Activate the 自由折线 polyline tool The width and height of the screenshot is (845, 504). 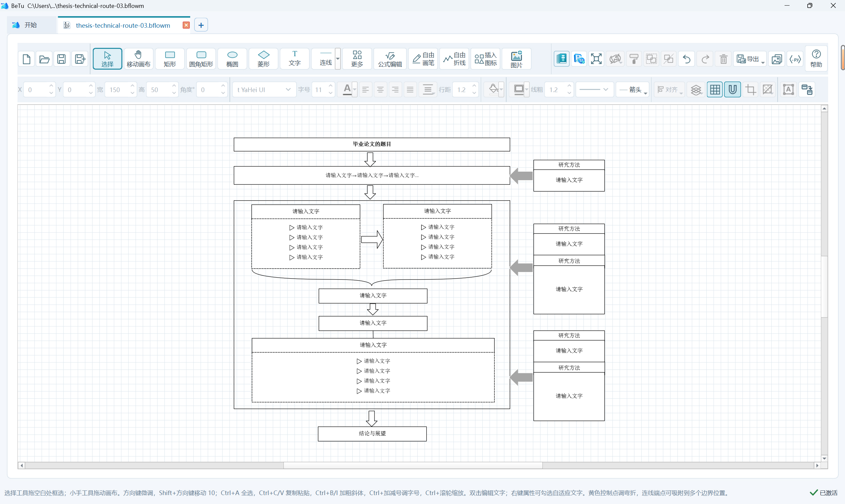454,59
